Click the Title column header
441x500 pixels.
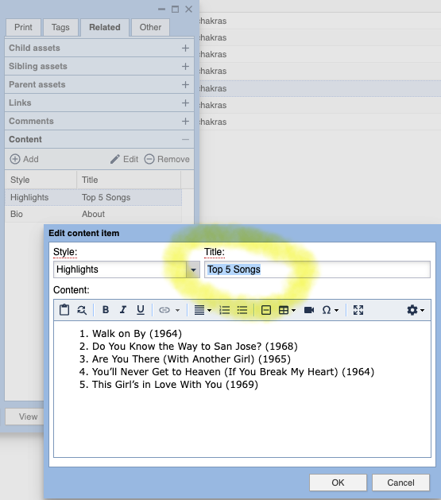(129, 180)
